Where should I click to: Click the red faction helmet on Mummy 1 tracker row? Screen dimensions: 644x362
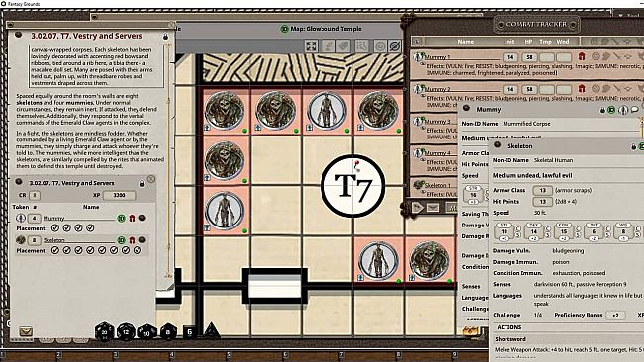point(582,56)
